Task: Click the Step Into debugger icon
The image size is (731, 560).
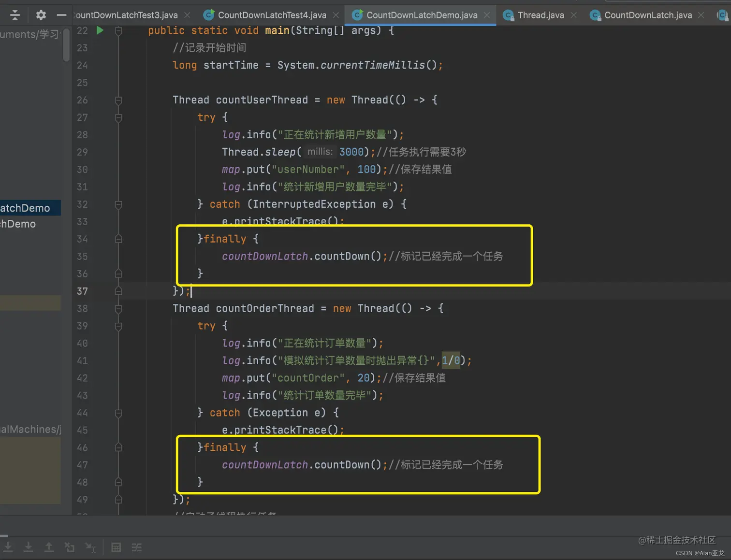Action: coord(8,547)
